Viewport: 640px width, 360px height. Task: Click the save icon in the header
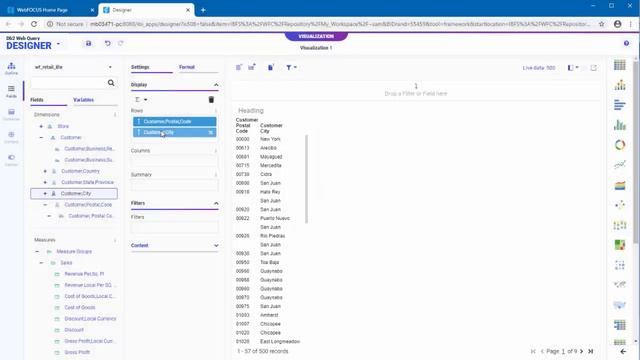click(x=89, y=43)
